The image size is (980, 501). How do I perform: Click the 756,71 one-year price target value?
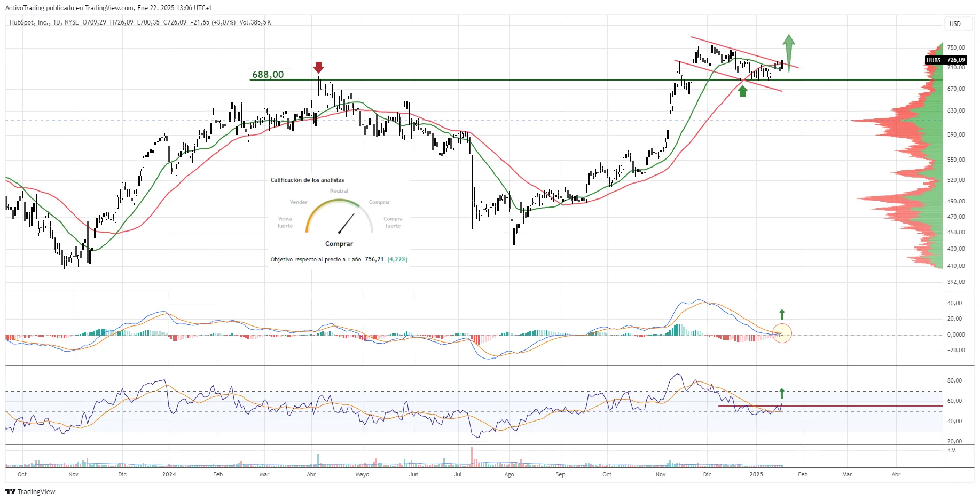[x=374, y=259]
